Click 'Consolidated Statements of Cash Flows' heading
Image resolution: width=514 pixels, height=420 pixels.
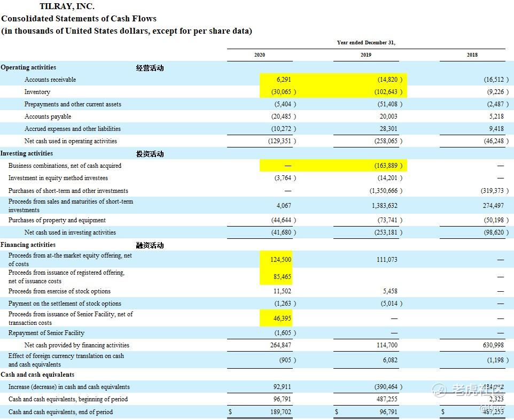coord(79,19)
